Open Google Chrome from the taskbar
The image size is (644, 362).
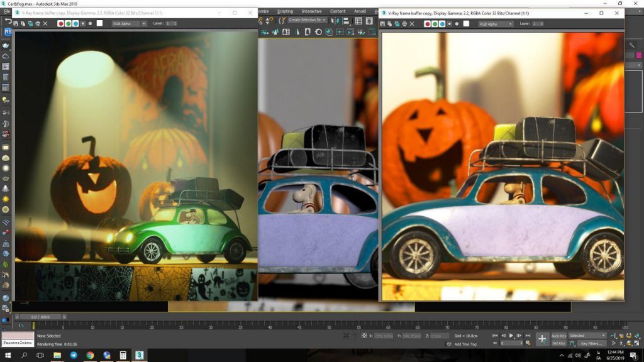coord(90,355)
